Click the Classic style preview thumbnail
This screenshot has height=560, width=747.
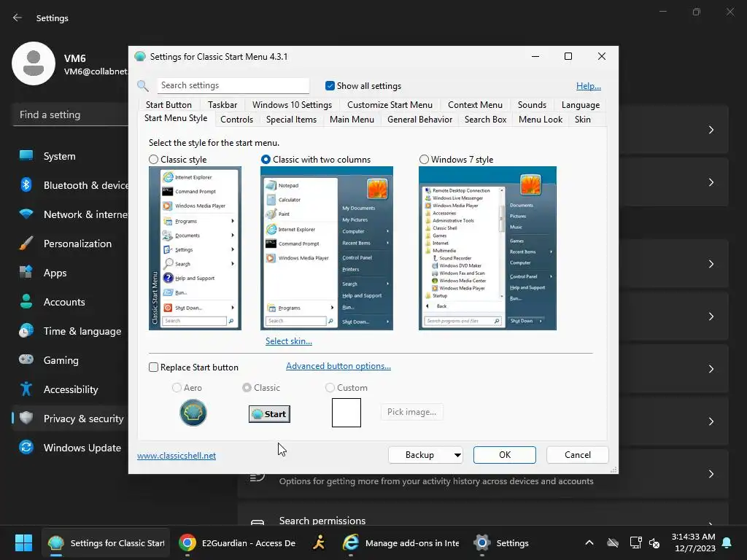[195, 248]
